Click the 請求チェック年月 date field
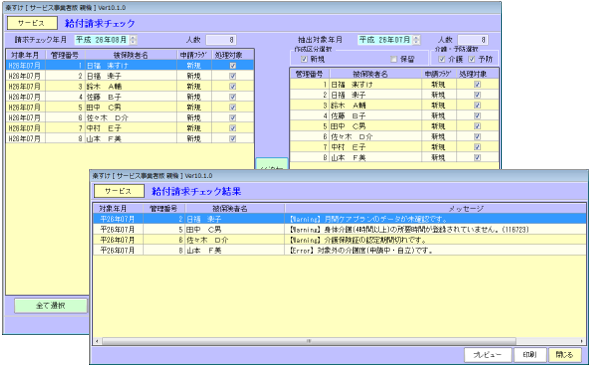This screenshot has width=591, height=367. click(102, 40)
